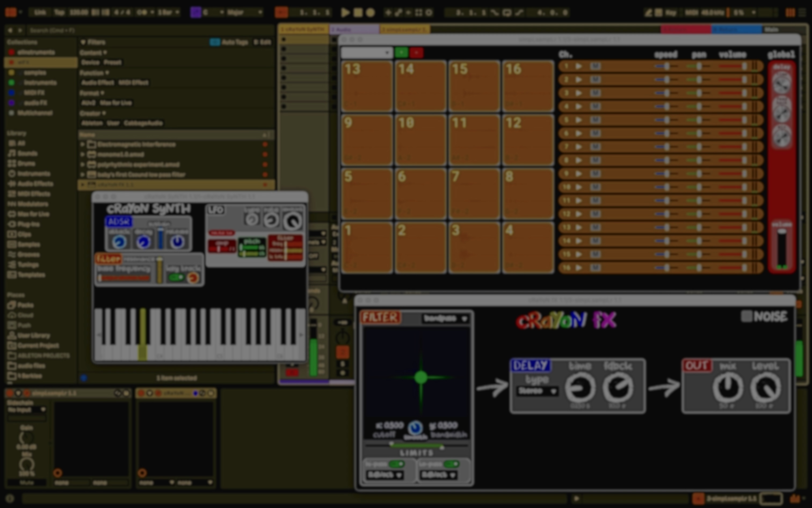Screen dimensions: 812x508
Task: Click the OUT level knob
Action: pos(766,388)
